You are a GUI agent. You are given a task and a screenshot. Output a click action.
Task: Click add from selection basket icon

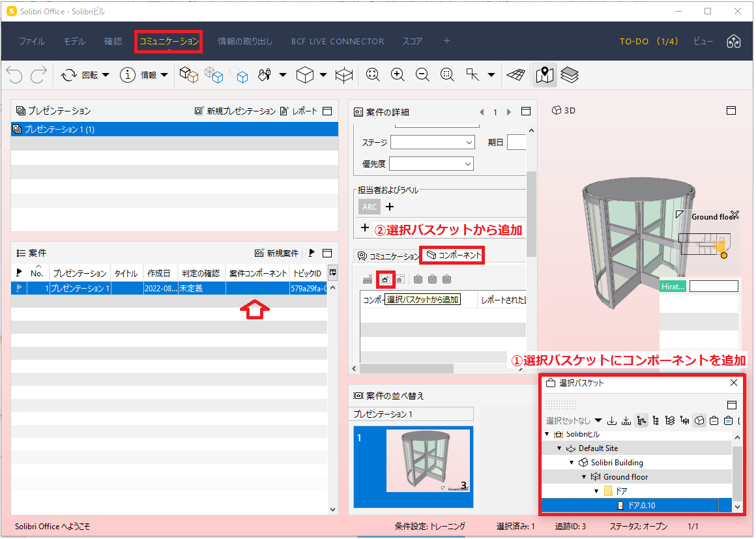[x=385, y=279]
